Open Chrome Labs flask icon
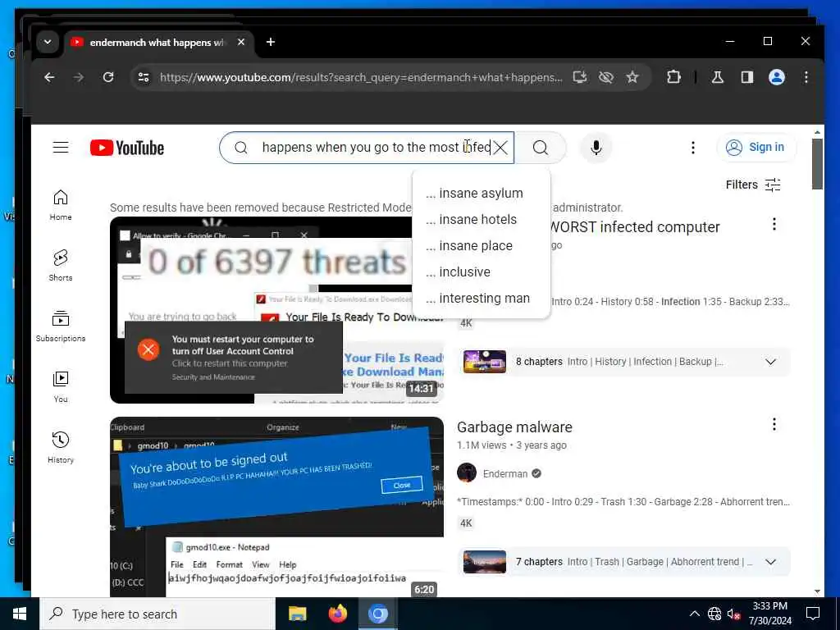Screen dimensions: 840x630 (x=717, y=77)
